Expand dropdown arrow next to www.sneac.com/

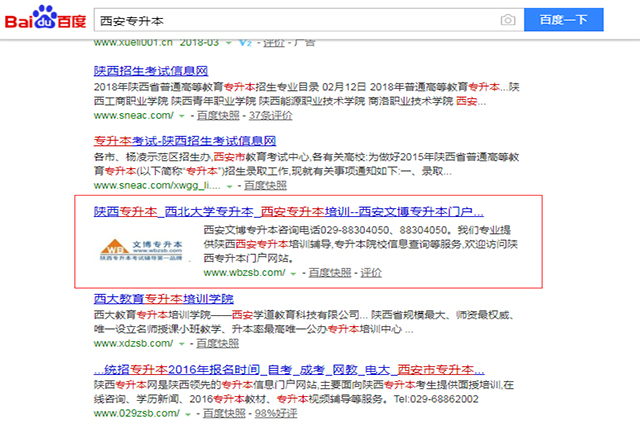182,116
